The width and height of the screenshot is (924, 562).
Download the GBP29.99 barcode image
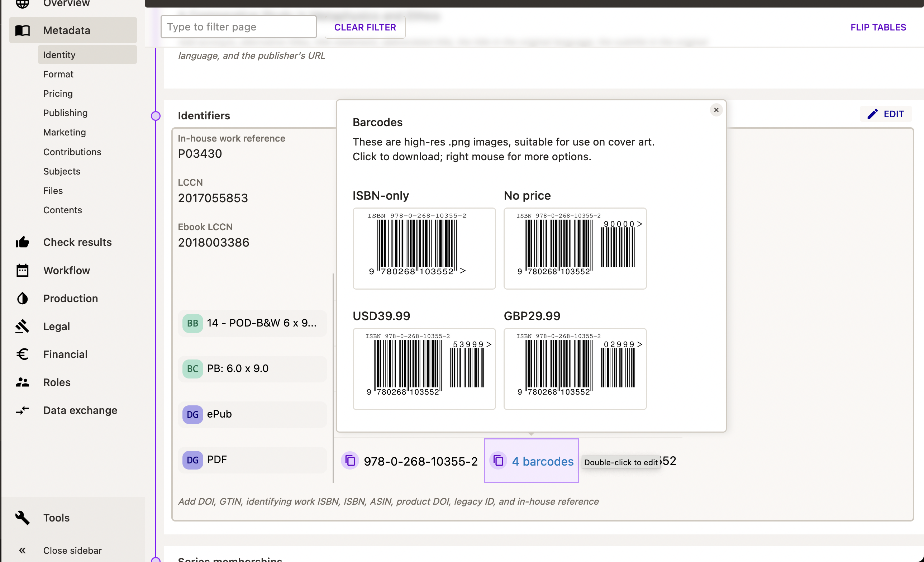(575, 369)
